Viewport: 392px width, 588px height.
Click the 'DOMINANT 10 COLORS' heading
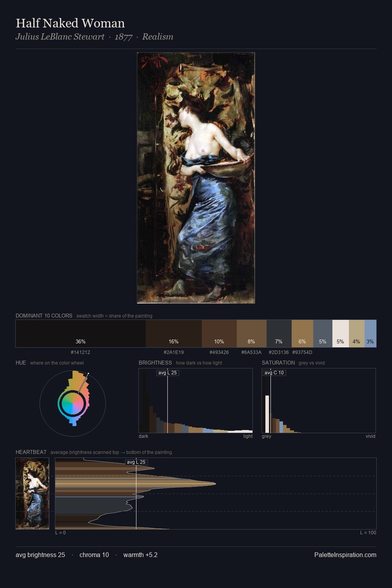44,316
